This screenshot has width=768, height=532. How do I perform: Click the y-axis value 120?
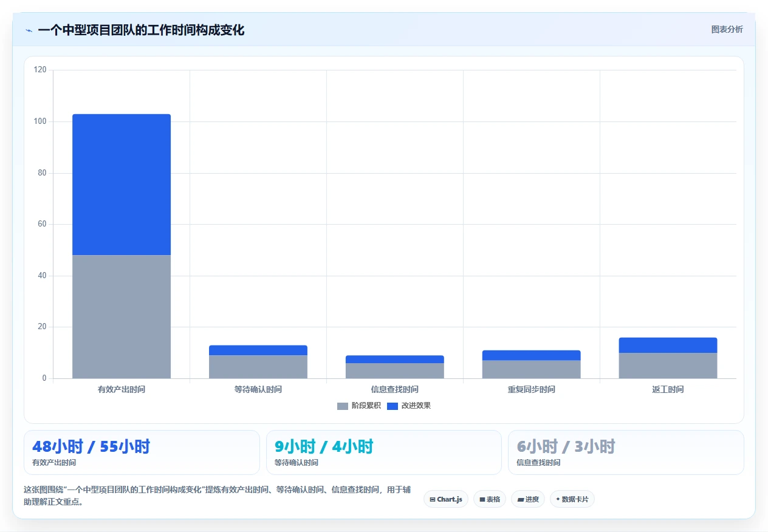[x=41, y=70]
